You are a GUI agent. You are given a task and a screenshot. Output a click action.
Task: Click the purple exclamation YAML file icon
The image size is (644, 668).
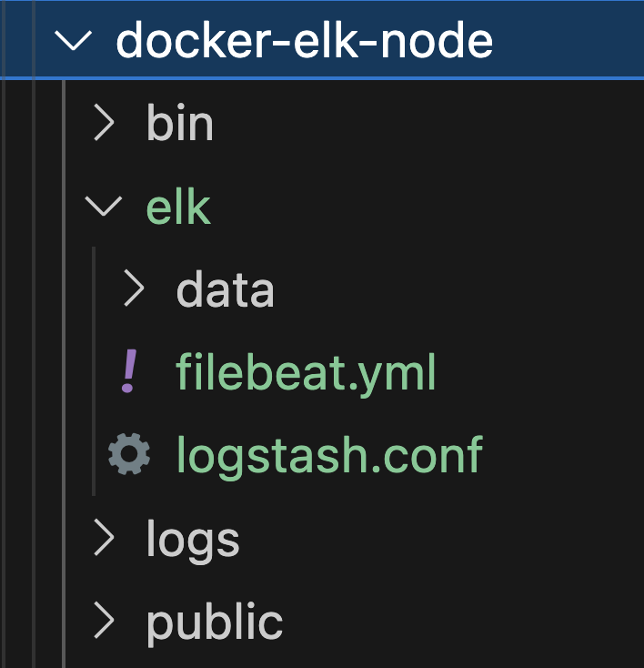click(x=129, y=373)
